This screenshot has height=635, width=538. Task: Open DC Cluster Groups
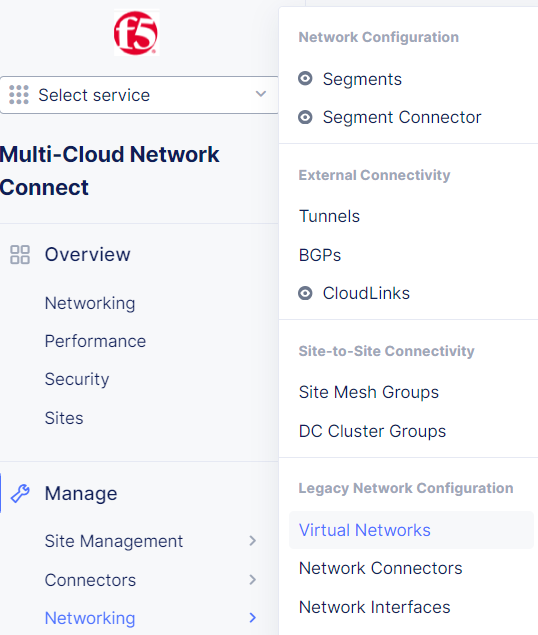click(x=372, y=431)
